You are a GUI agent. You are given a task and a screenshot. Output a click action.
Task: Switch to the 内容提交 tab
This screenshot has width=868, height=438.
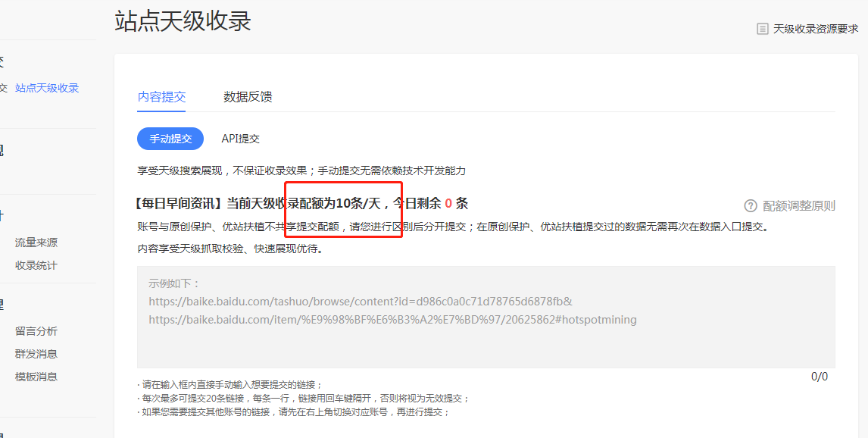161,97
